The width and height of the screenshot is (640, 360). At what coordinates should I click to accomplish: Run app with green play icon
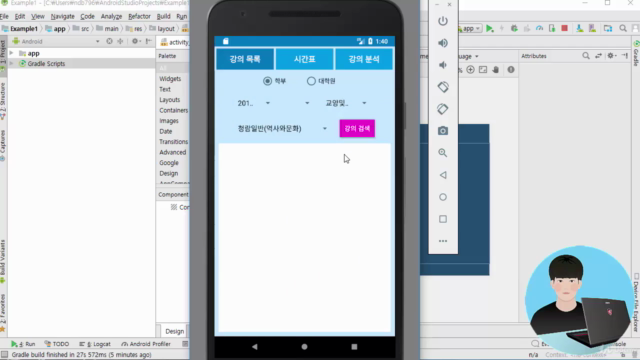point(490,29)
